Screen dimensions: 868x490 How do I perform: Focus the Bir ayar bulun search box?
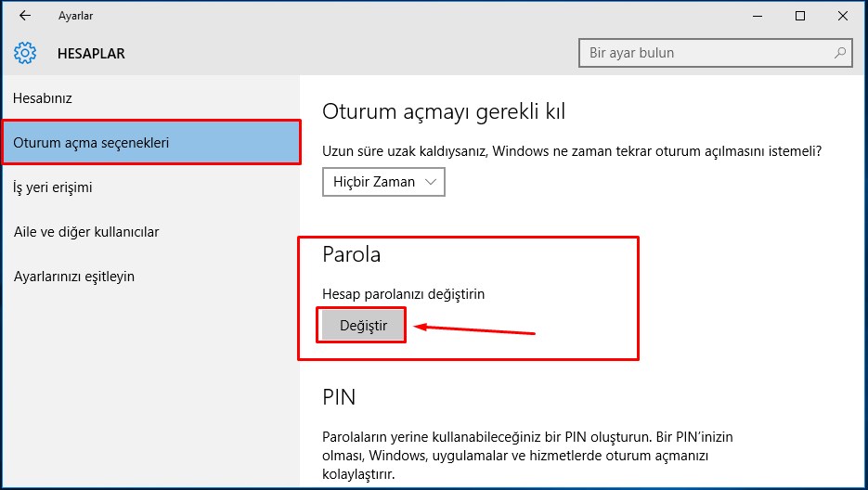click(706, 53)
